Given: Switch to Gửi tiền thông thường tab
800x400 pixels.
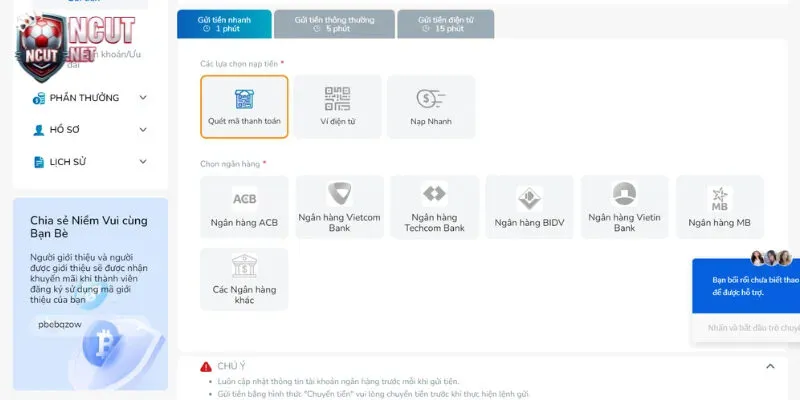Looking at the screenshot, I should click(x=334, y=24).
